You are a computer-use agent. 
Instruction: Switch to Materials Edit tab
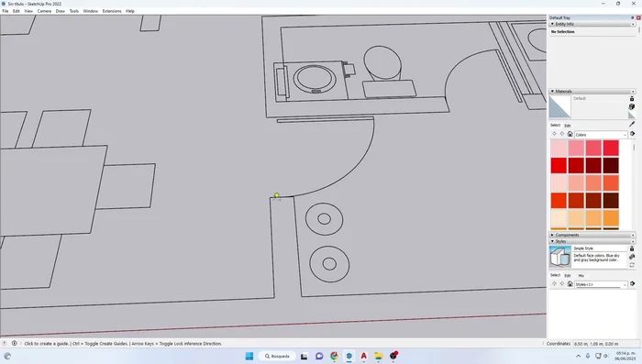coord(568,126)
